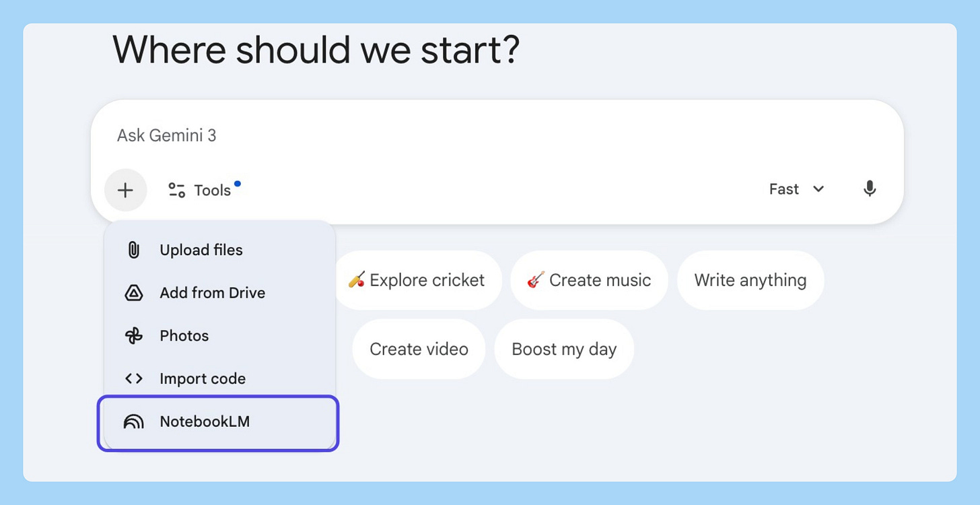Select the NotebookLM menu option

[x=205, y=422]
